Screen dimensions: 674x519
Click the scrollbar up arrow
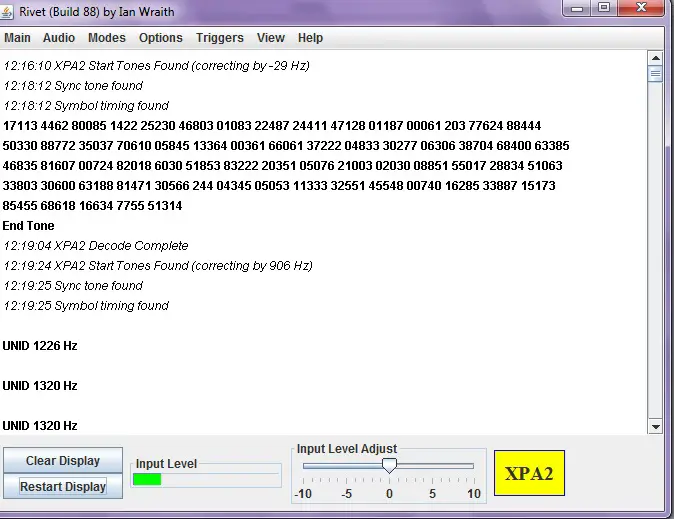pos(656,58)
